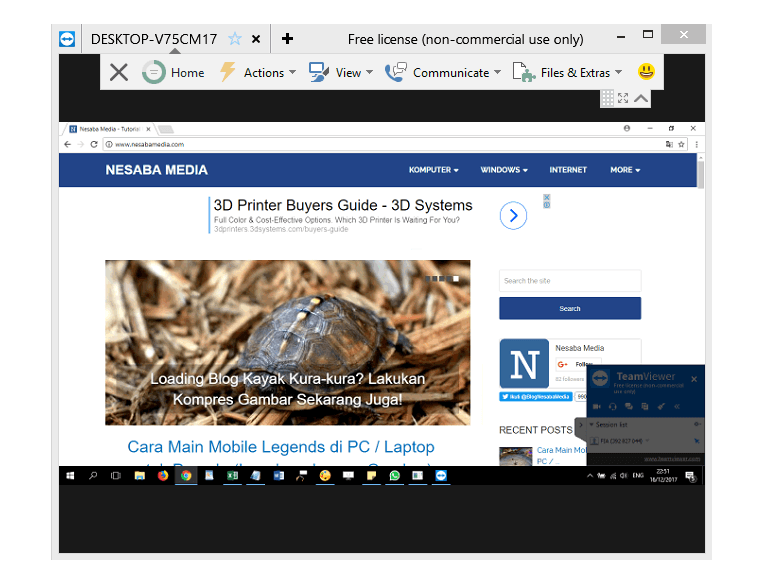The width and height of the screenshot is (767, 580).
Task: Click the smiley feedback icon
Action: tap(646, 71)
